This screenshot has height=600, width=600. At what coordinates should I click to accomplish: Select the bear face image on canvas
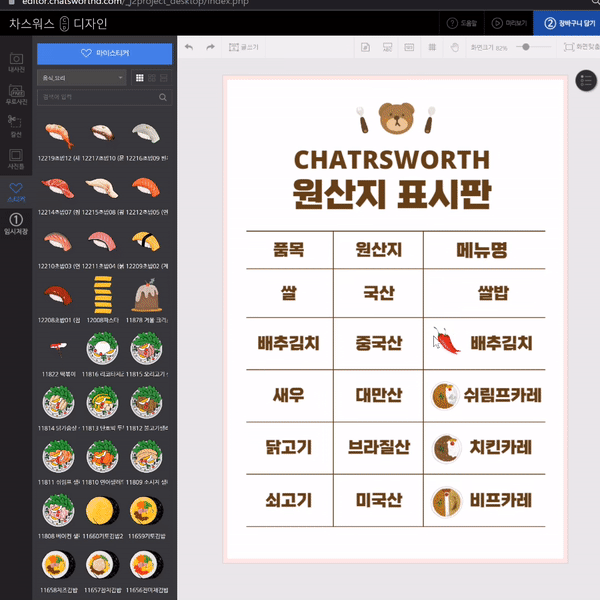[396, 118]
